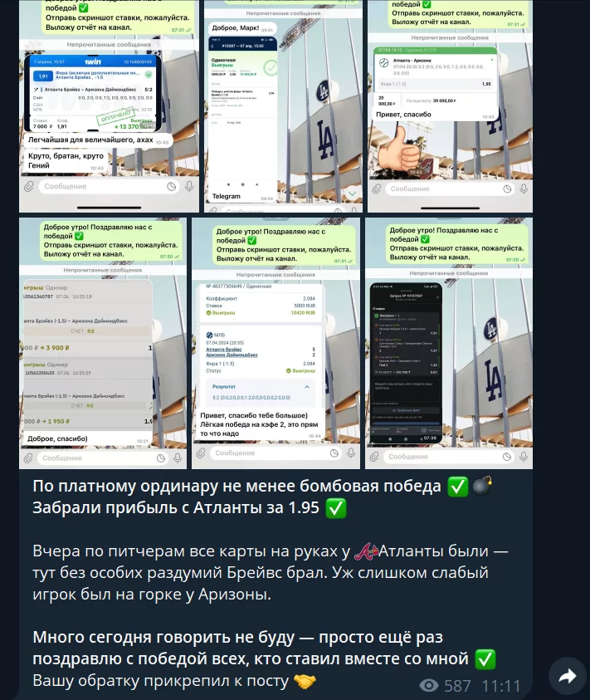Open the dark-themed bet slip screenshot thumbnail
590x700 pixels.
coord(449,343)
